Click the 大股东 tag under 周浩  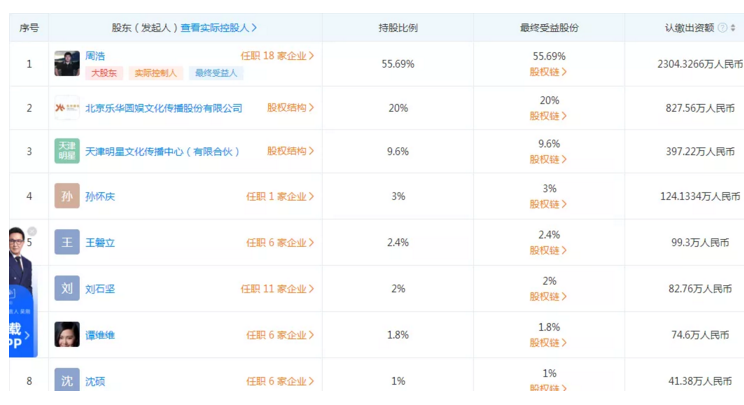[103, 73]
